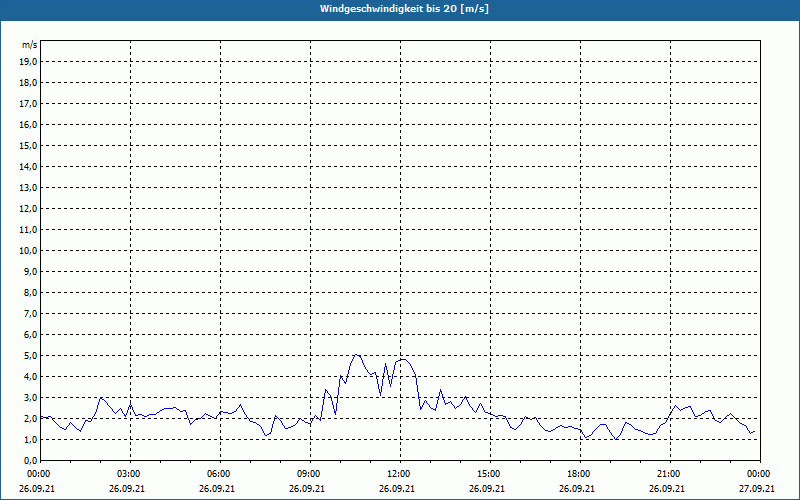The image size is (800, 500).
Task: Select the 13,0 y-axis tick label
Action: coord(28,187)
